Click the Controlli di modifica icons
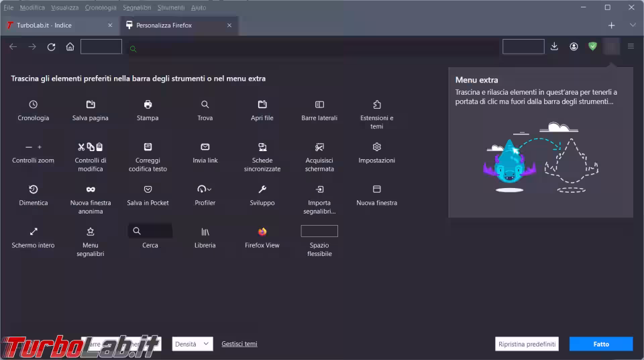The width and height of the screenshot is (644, 360). 91,147
